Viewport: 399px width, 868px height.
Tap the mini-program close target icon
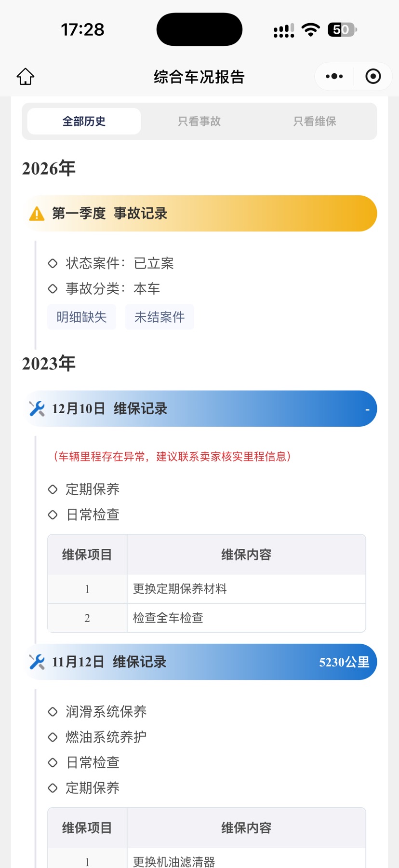pyautogui.click(x=373, y=76)
